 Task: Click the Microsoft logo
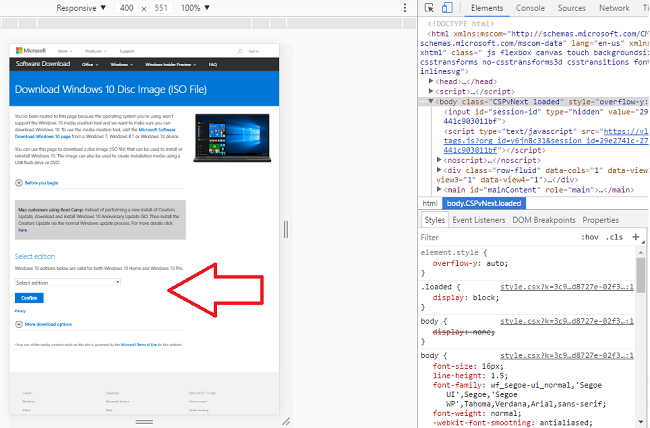31,51
